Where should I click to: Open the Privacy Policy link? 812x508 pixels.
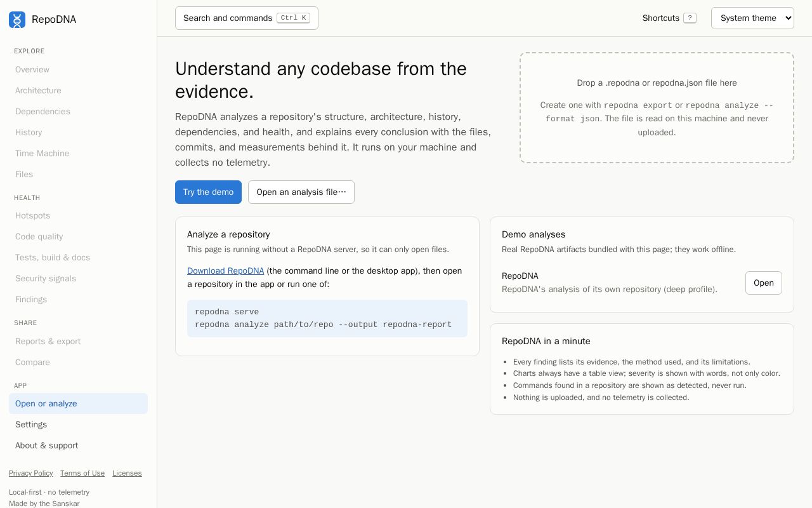tap(30, 473)
